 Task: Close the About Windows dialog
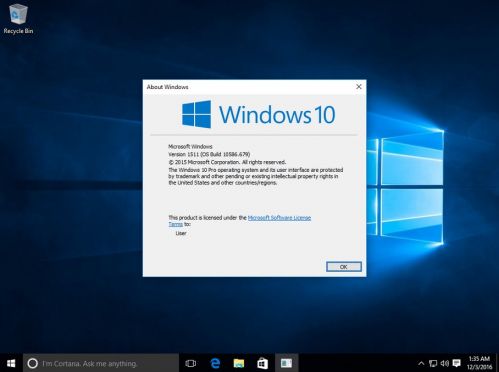(x=359, y=87)
